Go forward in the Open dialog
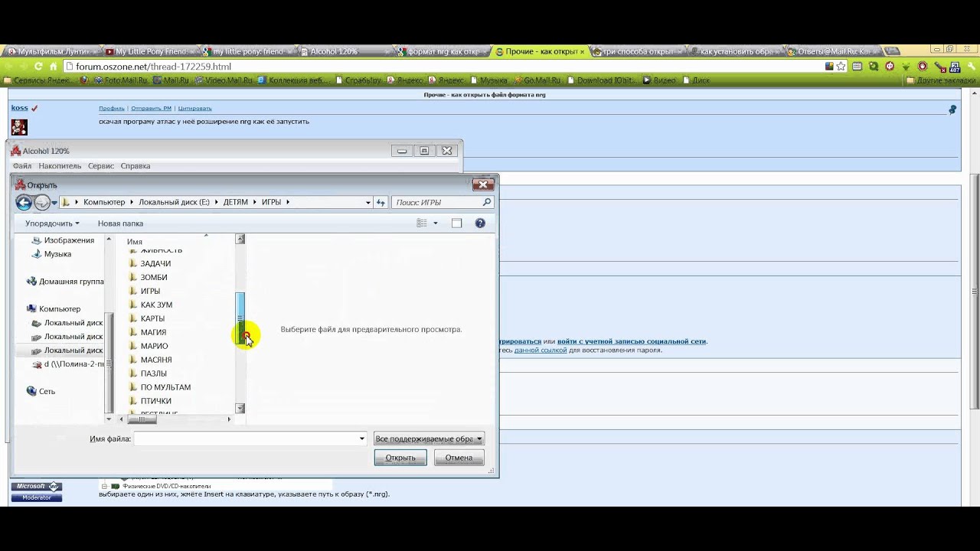Image resolution: width=980 pixels, height=551 pixels. click(42, 203)
